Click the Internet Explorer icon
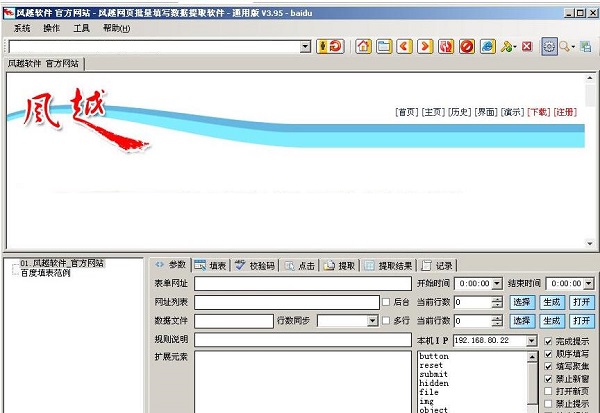 pyautogui.click(x=488, y=46)
